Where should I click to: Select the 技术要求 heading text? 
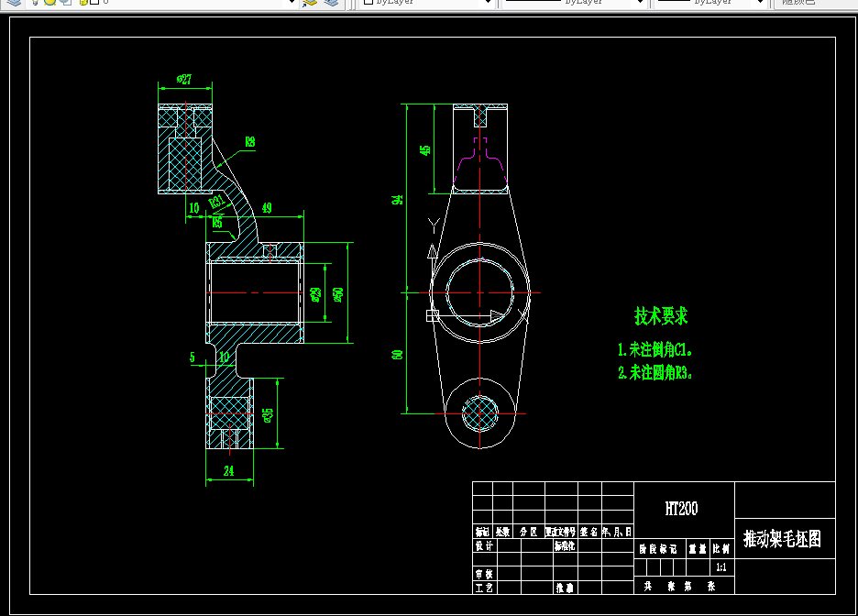coord(661,315)
